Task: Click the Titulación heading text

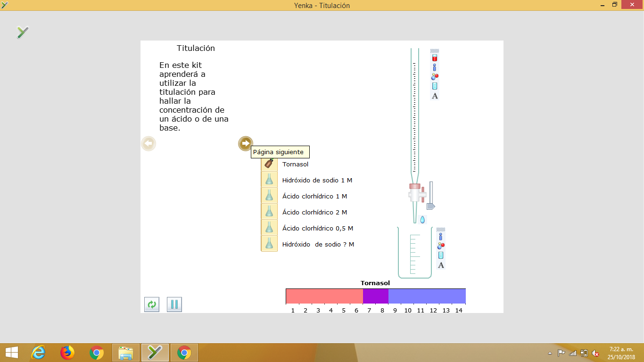Action: 196,48
